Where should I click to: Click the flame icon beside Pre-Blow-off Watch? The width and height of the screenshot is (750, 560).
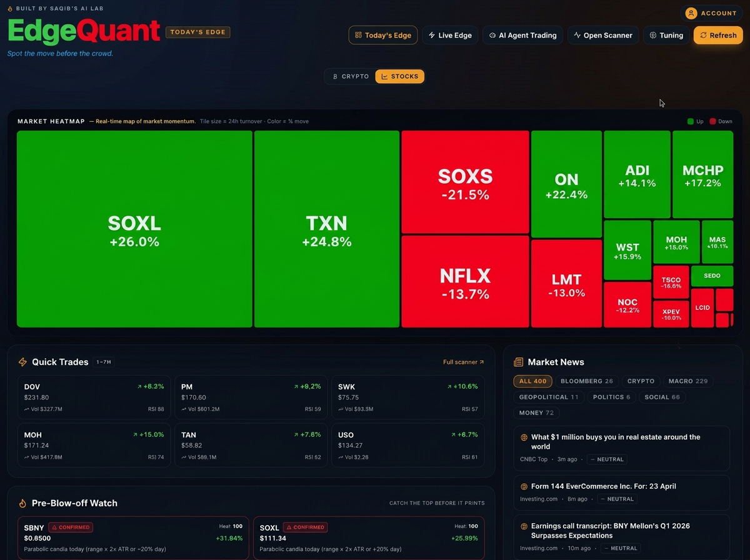(23, 503)
